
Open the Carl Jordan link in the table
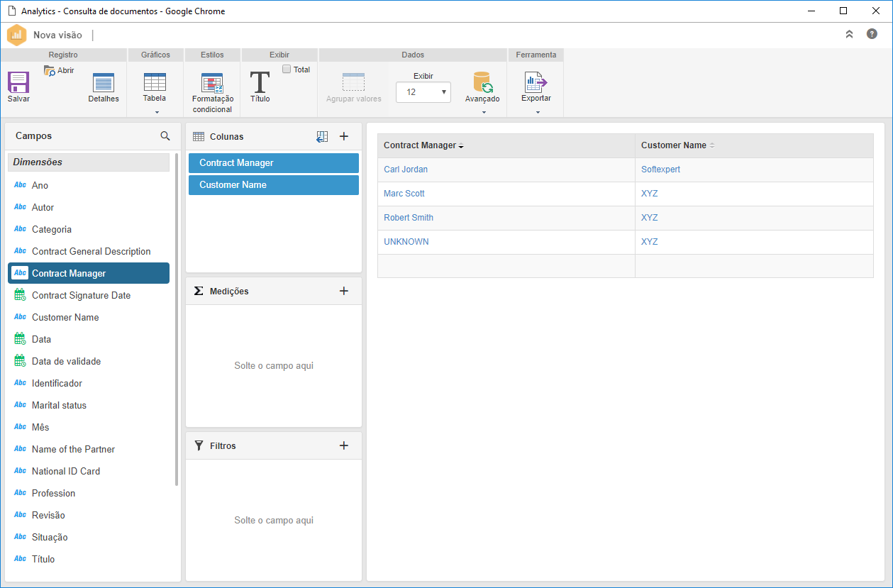[406, 170]
